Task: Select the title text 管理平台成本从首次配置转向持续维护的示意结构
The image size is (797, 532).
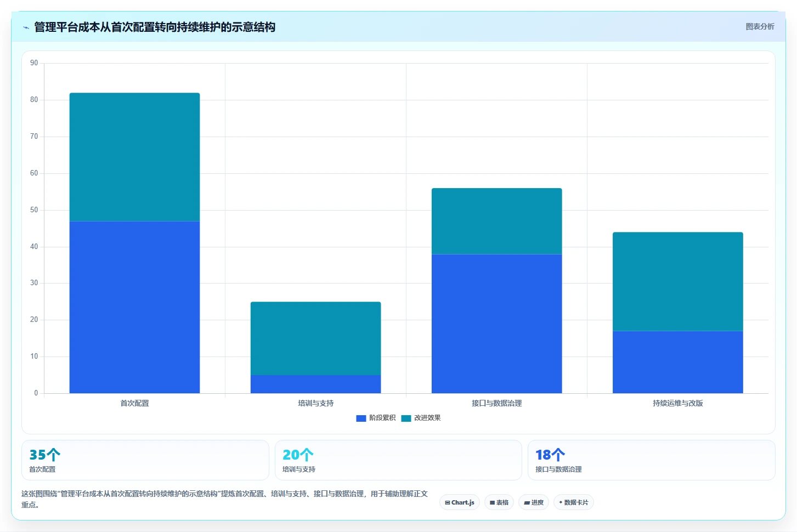Action: coord(155,27)
